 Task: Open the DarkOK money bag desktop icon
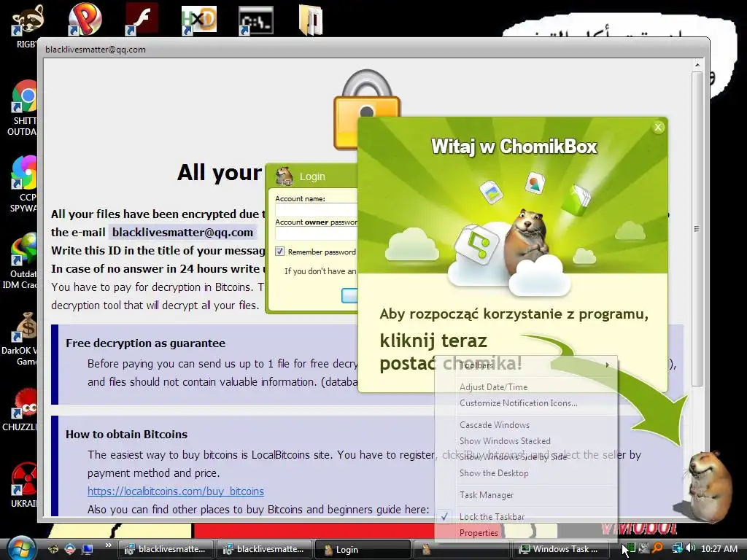(x=21, y=337)
